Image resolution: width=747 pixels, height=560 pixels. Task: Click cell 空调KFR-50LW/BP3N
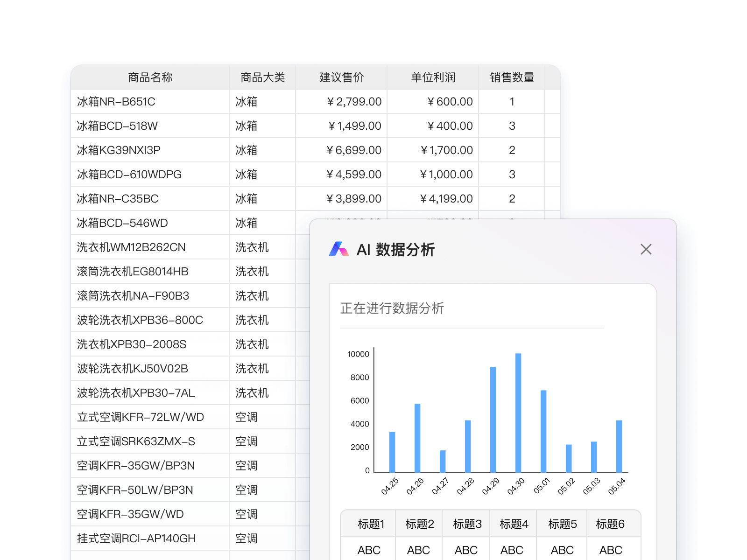pyautogui.click(x=150, y=490)
